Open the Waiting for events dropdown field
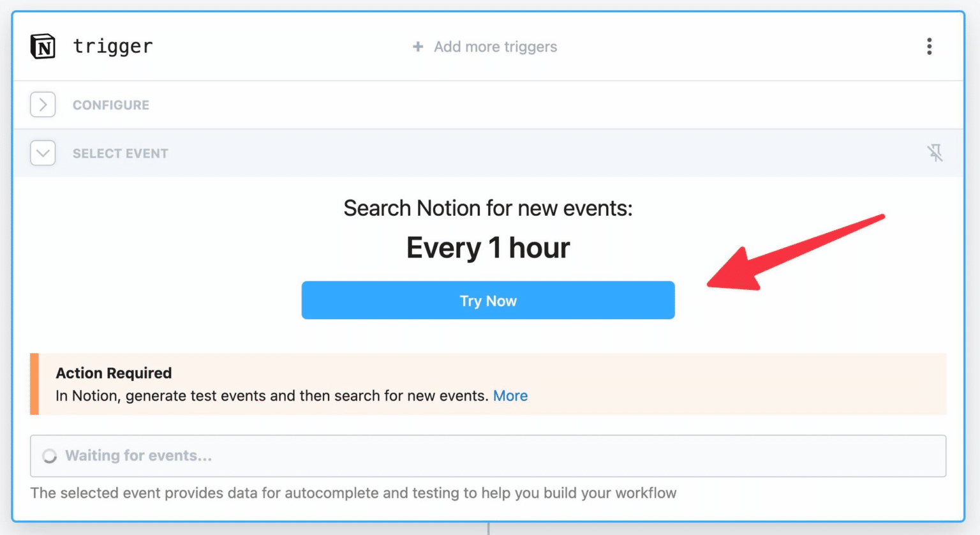980x535 pixels. click(x=488, y=456)
